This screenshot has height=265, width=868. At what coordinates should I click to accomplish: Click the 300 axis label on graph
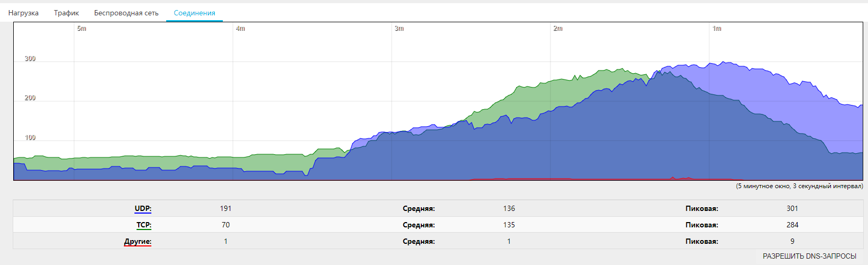(30, 59)
